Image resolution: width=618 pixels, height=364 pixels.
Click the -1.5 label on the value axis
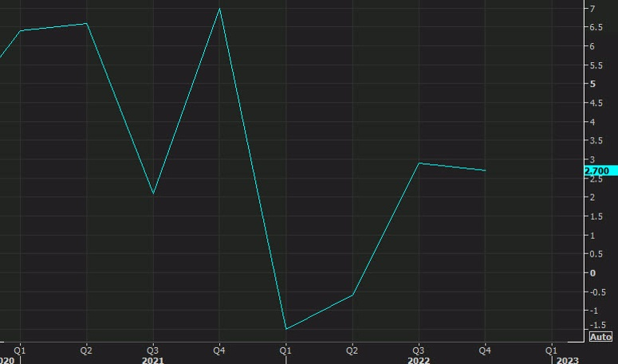[x=597, y=325]
